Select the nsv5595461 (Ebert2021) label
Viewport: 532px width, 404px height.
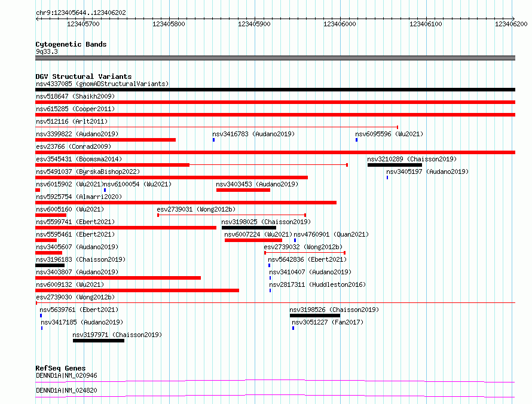pos(75,234)
